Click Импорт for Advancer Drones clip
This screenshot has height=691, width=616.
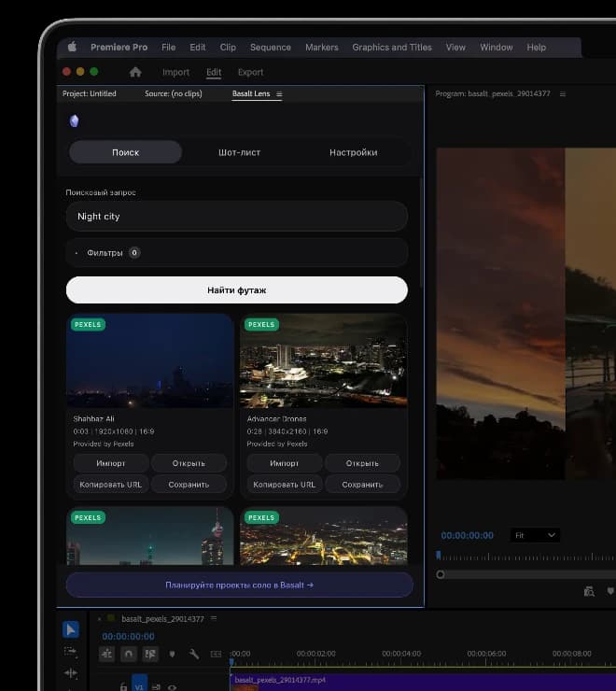pos(285,463)
